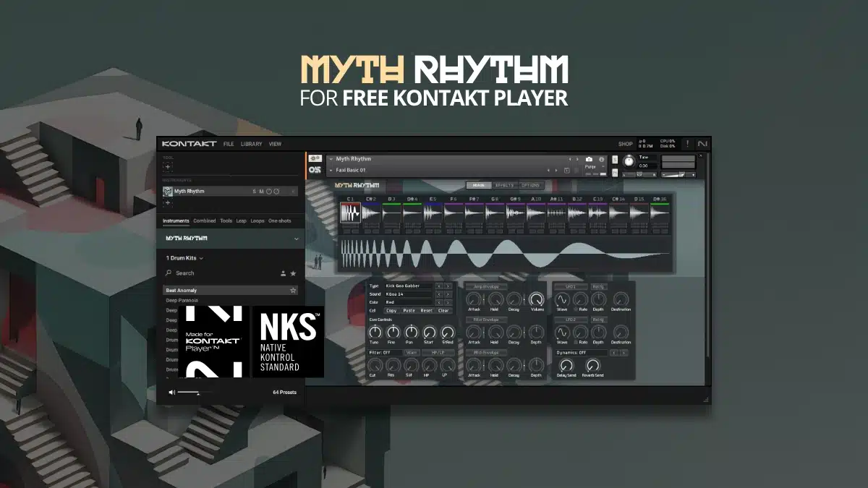This screenshot has height=488, width=868.
Task: Click the snapshot camera icon
Action: click(x=589, y=159)
